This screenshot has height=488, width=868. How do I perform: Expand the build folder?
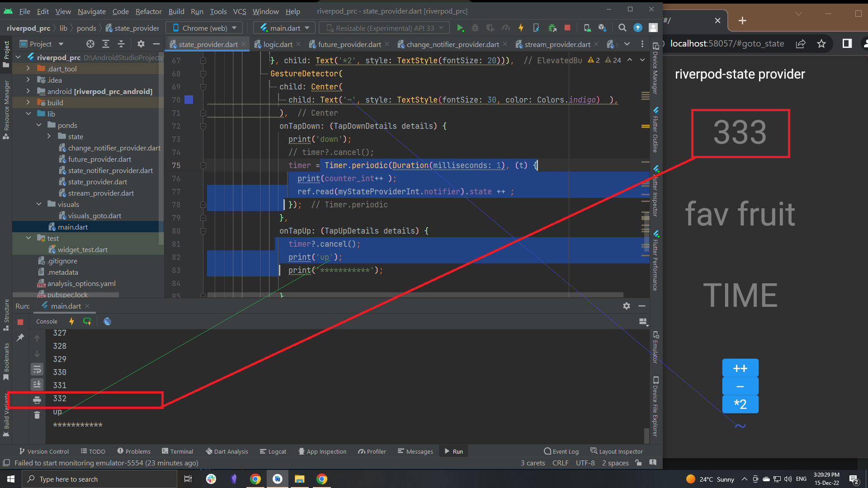click(28, 102)
